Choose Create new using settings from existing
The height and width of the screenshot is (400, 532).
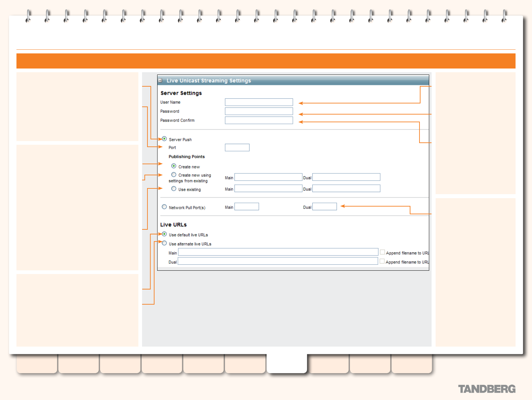[x=174, y=175]
